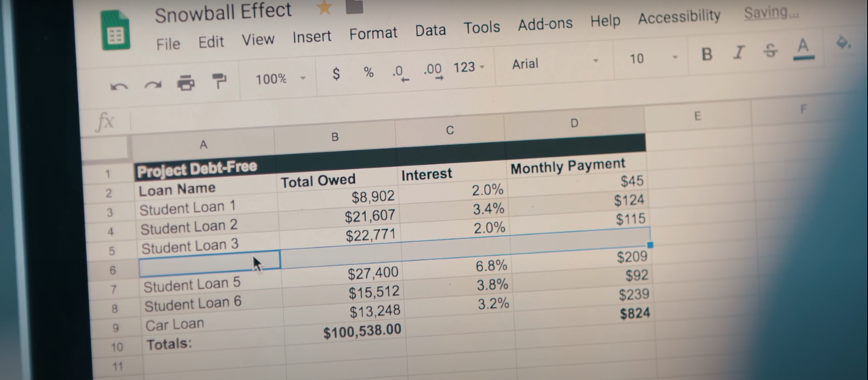This screenshot has width=868, height=380.
Task: Open the Tools menu
Action: tap(482, 27)
